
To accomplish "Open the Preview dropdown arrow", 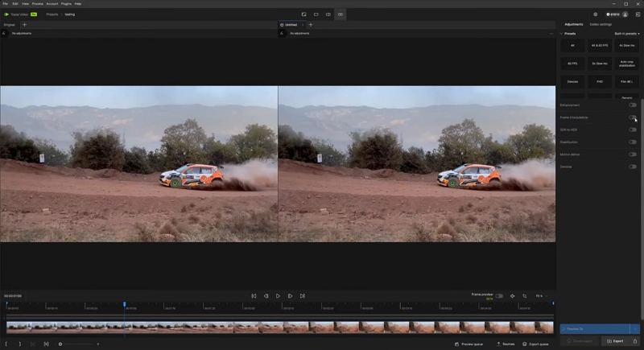I will click(635, 328).
